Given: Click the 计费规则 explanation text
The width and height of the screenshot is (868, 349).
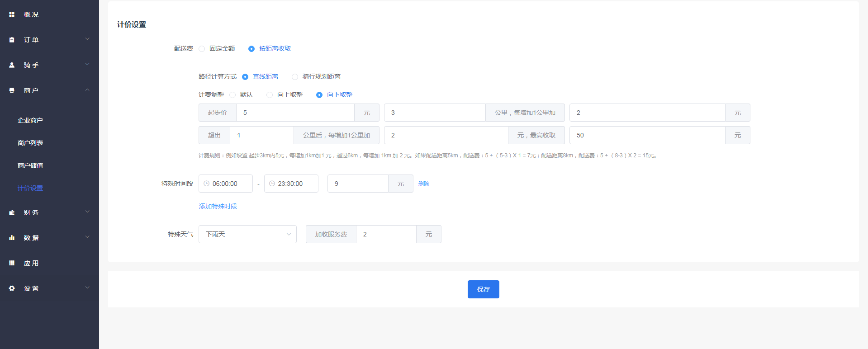Looking at the screenshot, I should (427, 156).
